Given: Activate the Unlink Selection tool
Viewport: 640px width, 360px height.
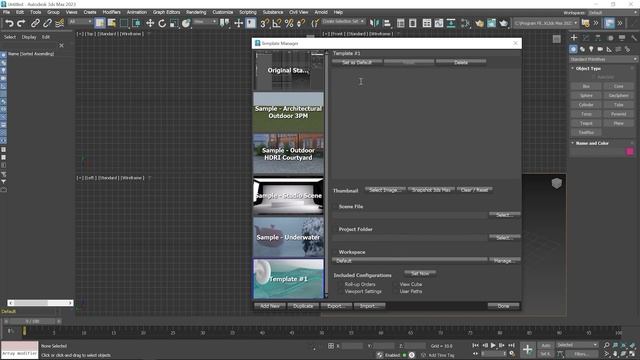Looking at the screenshot, I should (x=47, y=23).
